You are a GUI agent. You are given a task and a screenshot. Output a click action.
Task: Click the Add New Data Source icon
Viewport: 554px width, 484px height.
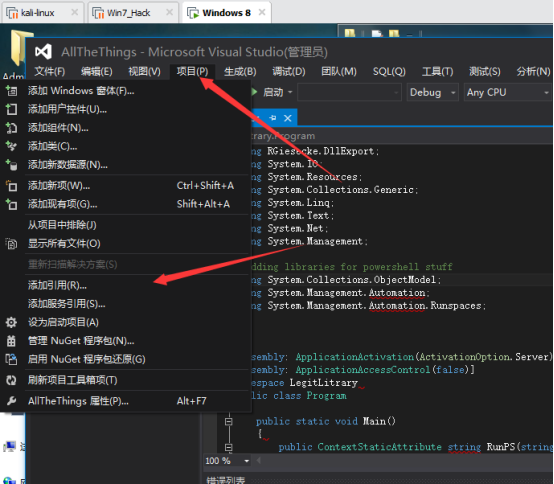click(11, 165)
